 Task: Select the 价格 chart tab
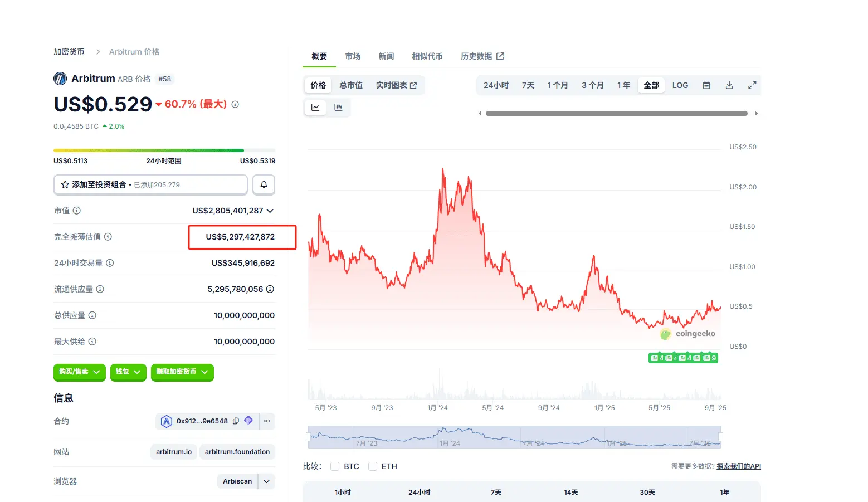coord(318,85)
